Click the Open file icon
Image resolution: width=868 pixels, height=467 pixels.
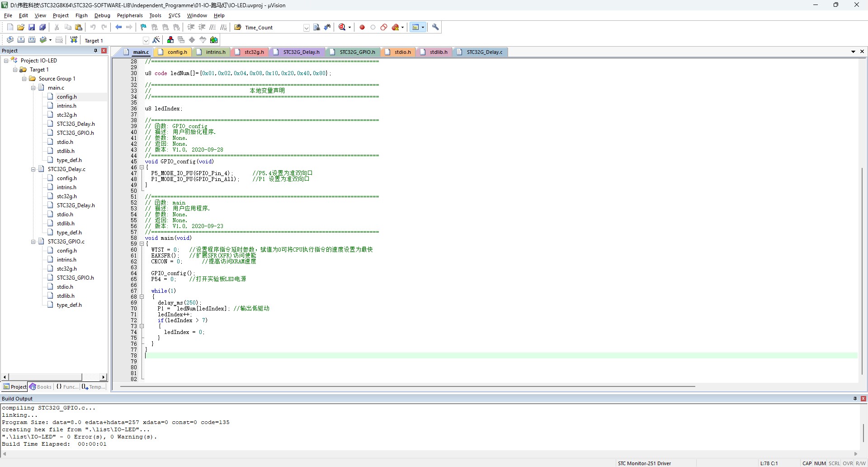21,27
